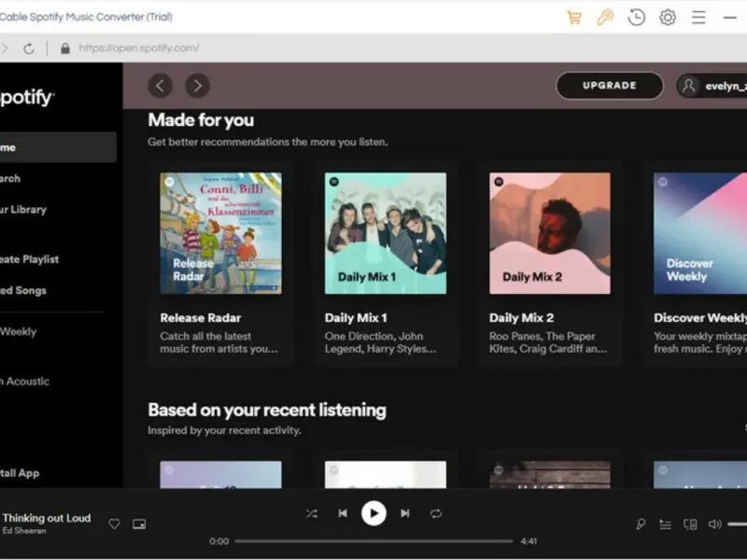Open the Acoustic playlist in sidebar
Viewport: 747px width, 560px height.
point(24,382)
